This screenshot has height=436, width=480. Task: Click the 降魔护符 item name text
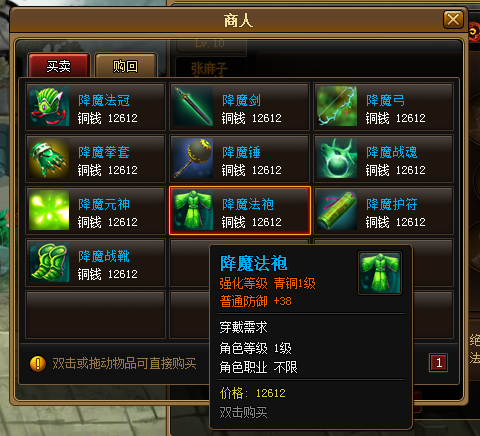coord(392,204)
